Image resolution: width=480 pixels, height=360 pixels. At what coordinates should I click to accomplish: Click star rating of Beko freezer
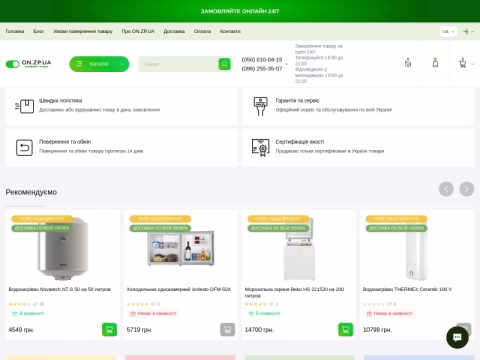(x=256, y=304)
